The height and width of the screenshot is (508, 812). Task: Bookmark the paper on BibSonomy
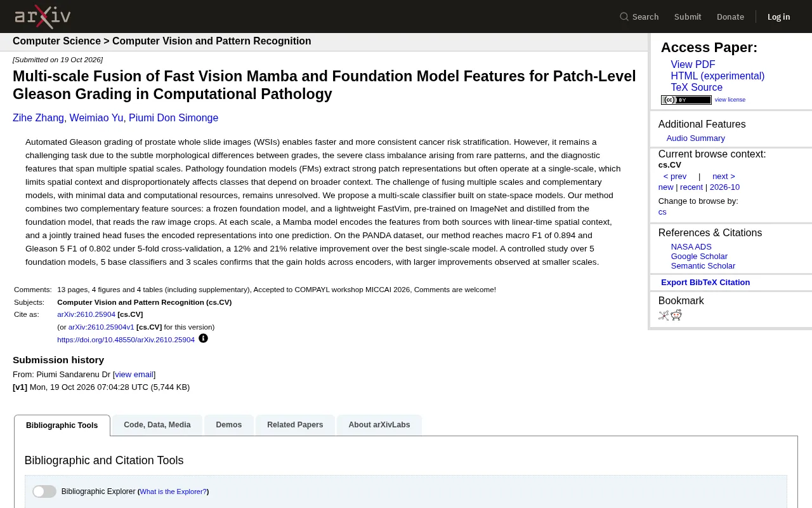point(664,316)
